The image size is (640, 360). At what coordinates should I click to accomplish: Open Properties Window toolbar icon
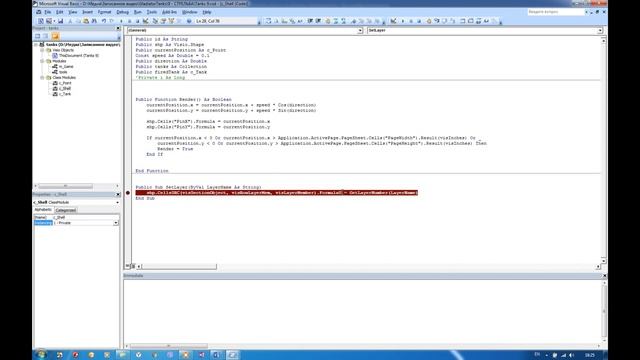tap(163, 21)
